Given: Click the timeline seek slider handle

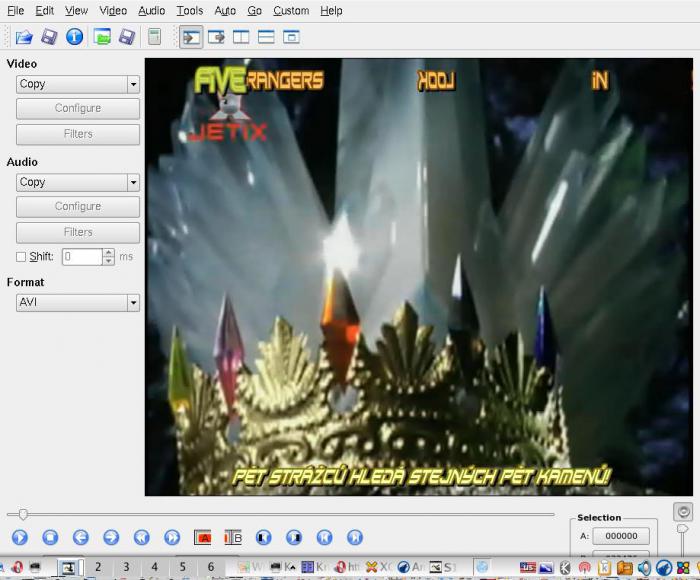Looking at the screenshot, I should [23, 514].
